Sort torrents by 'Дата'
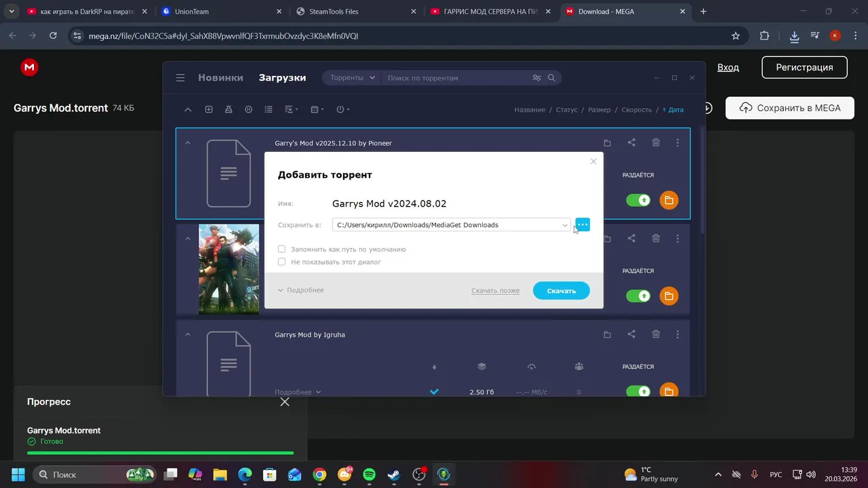Viewport: 868px width, 488px height. (673, 110)
